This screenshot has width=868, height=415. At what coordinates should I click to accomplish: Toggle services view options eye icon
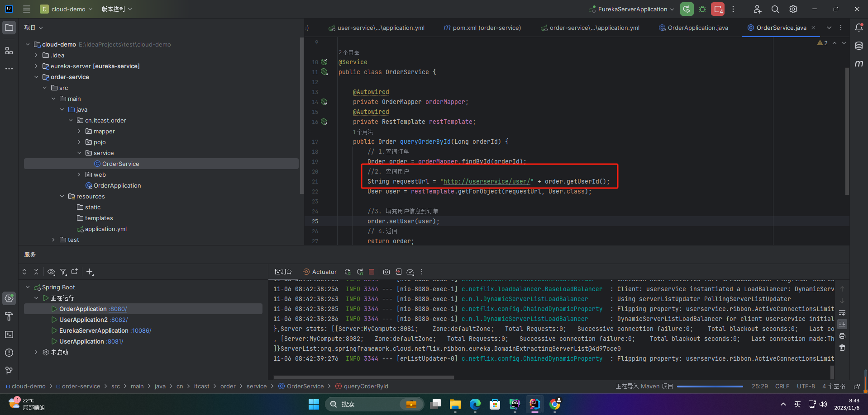point(51,272)
